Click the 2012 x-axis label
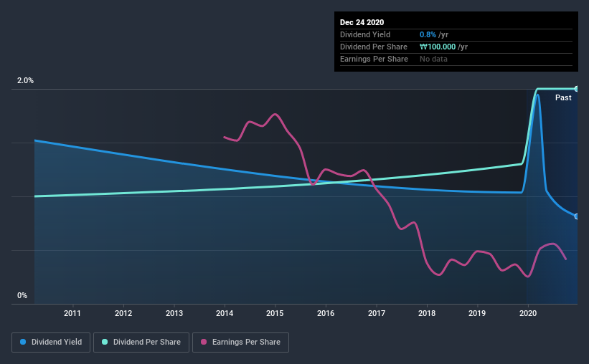 click(123, 313)
